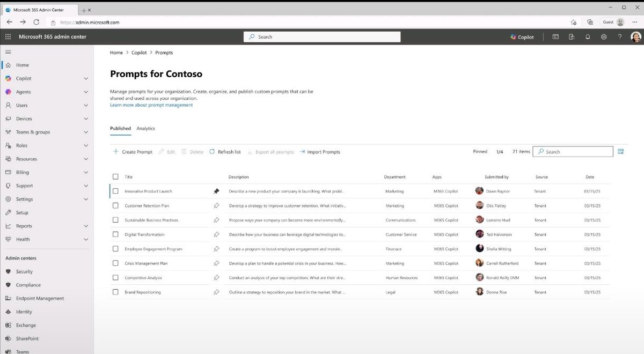The width and height of the screenshot is (644, 354).
Task: Pin the Brand Repositioning prompt
Action: tap(216, 292)
